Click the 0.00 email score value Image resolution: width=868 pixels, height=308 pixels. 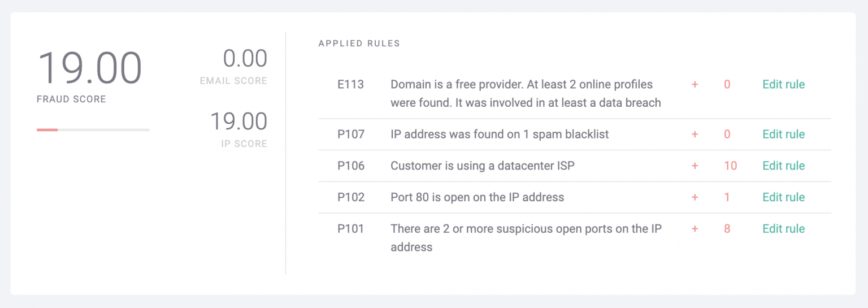pyautogui.click(x=245, y=59)
